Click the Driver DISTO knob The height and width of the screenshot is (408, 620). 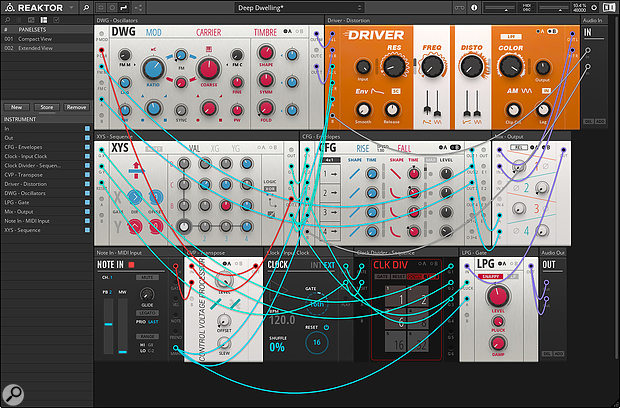(471, 66)
